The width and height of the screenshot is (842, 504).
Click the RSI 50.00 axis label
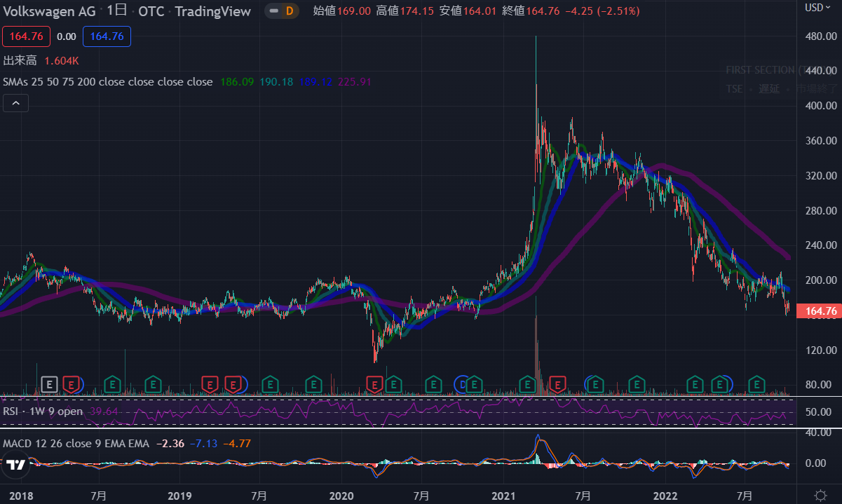[819, 411]
